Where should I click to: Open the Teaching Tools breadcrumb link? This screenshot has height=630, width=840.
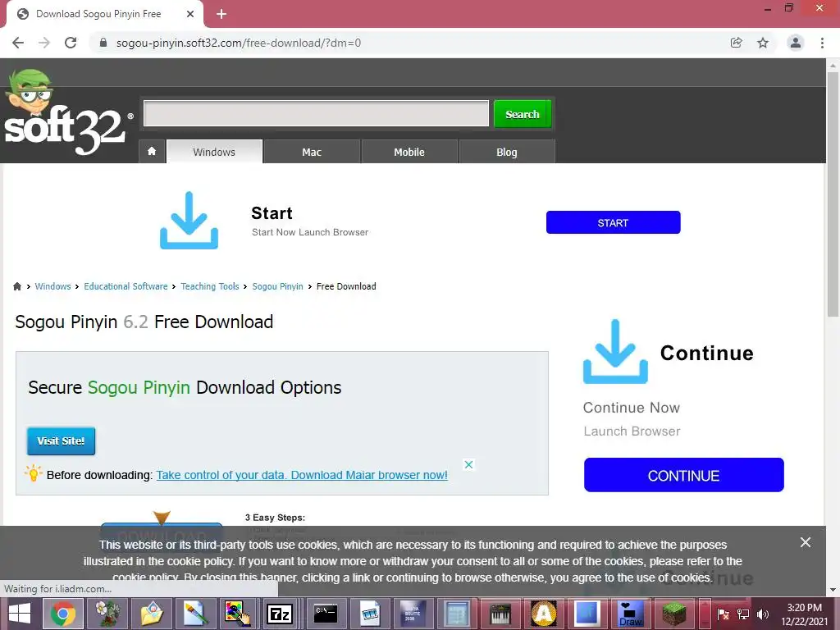click(209, 286)
